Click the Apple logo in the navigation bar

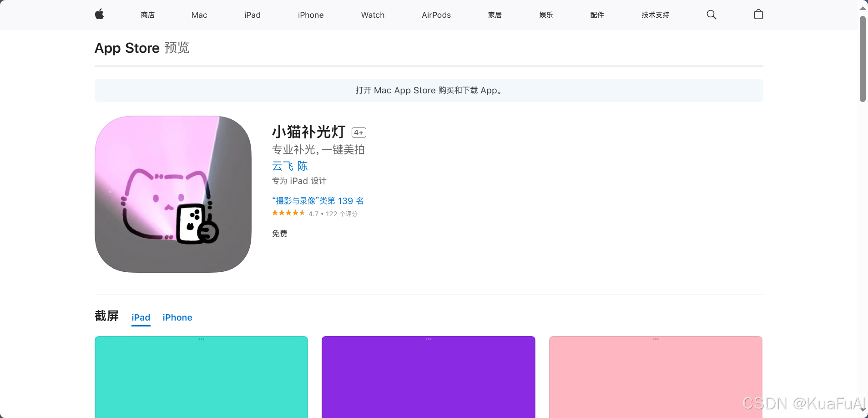(99, 14)
